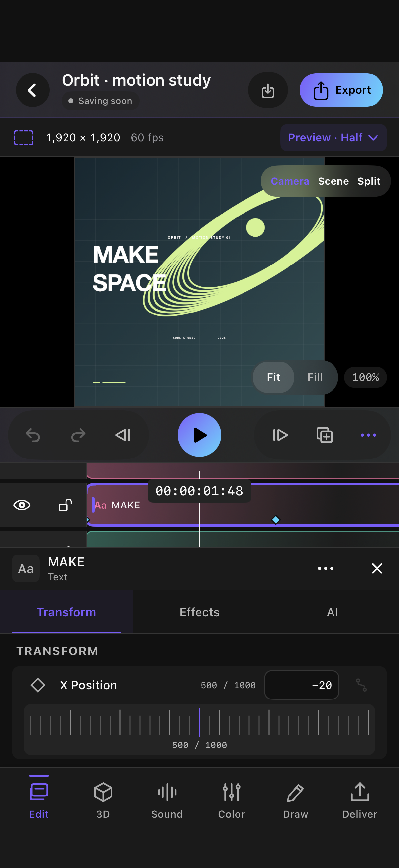Viewport: 399px width, 868px height.
Task: Set the preview scaling to Fill
Action: pos(315,377)
